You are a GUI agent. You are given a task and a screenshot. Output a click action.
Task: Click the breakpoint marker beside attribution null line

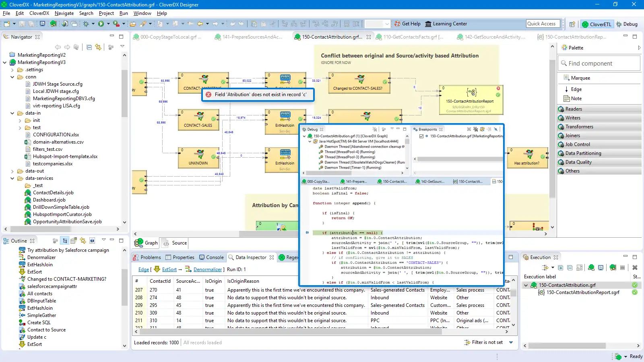pos(308,233)
